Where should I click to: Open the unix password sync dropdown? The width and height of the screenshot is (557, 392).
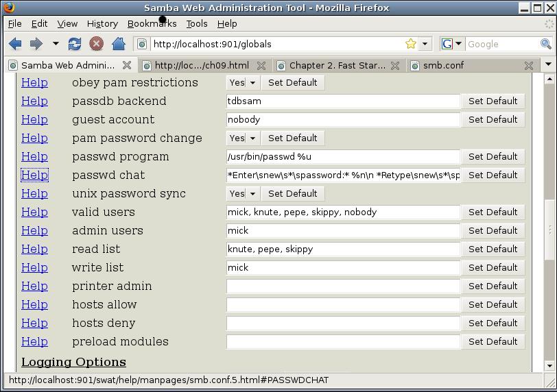(243, 193)
